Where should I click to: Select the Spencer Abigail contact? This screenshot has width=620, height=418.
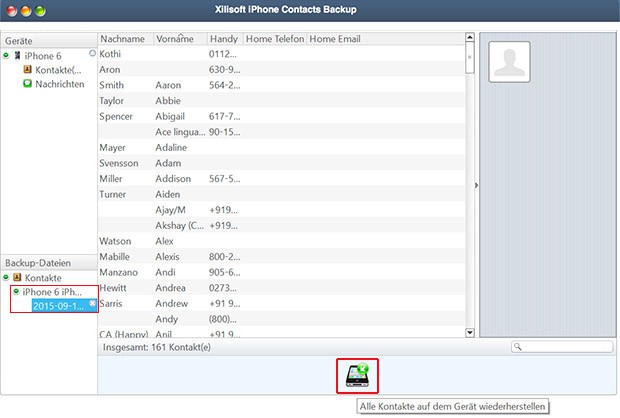pyautogui.click(x=282, y=116)
